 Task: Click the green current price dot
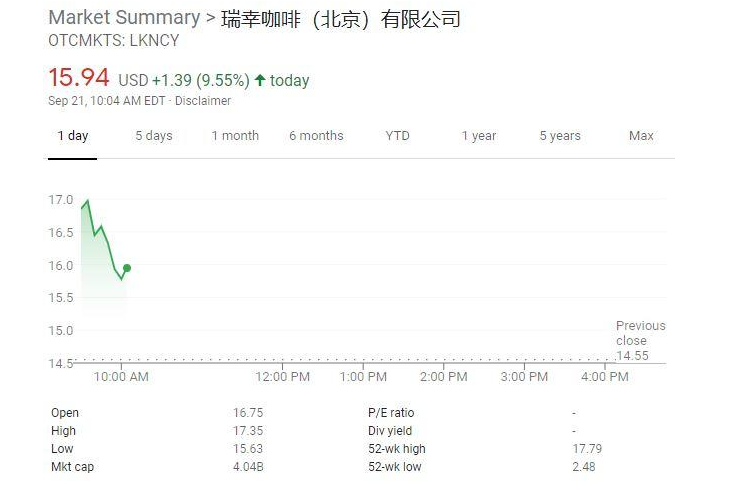(x=127, y=268)
